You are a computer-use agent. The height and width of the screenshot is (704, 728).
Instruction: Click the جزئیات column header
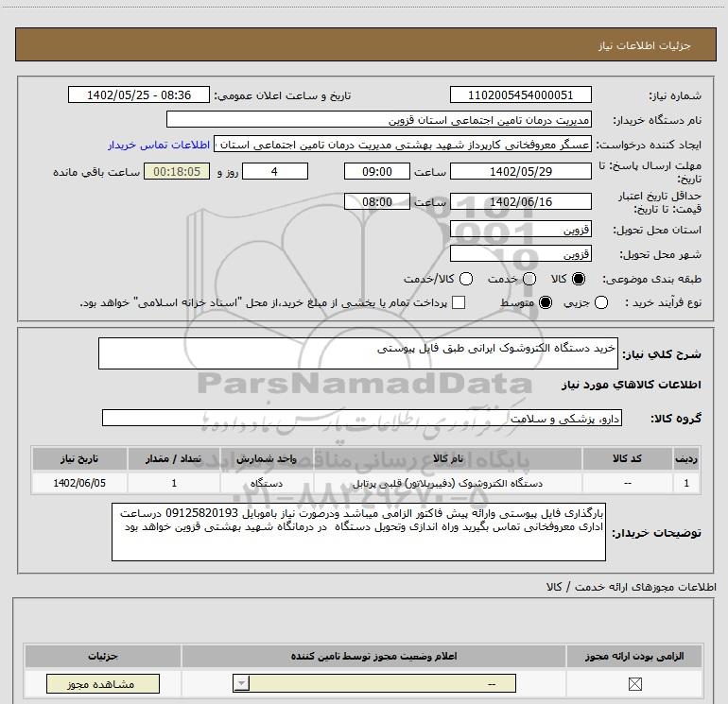[x=103, y=656]
